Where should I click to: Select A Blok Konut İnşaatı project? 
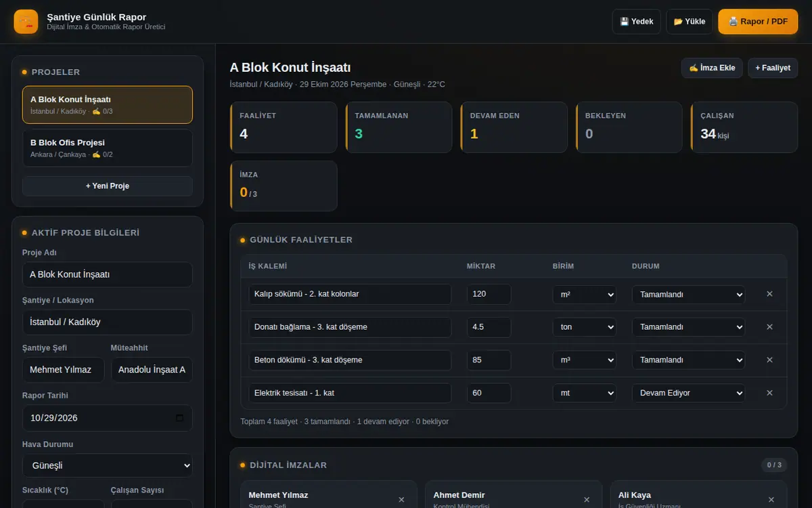point(108,105)
